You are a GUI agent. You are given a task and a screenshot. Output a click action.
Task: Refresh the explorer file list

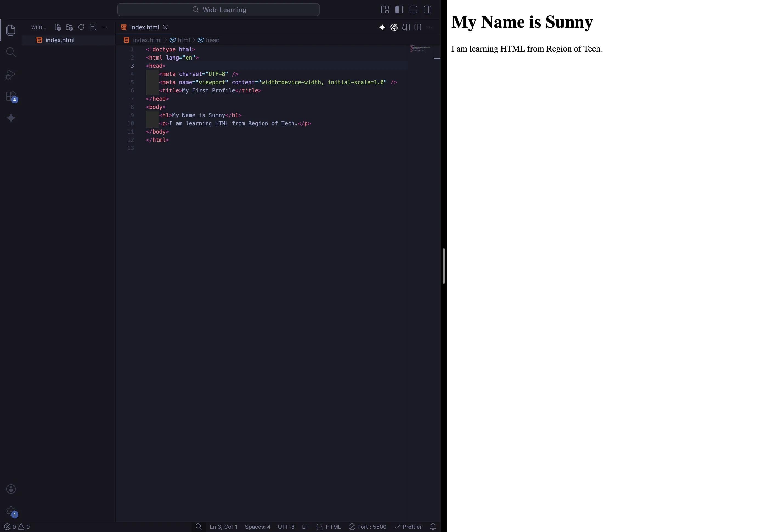tap(81, 27)
